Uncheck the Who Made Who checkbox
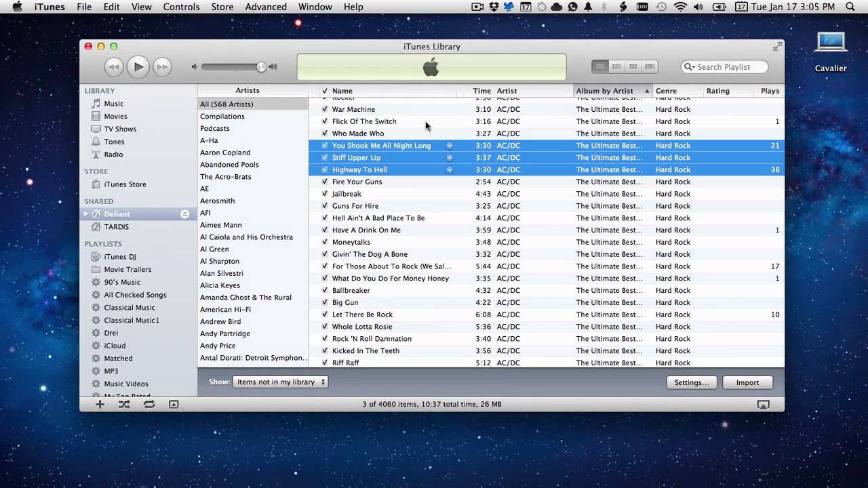Viewport: 868px width, 488px height. (324, 134)
